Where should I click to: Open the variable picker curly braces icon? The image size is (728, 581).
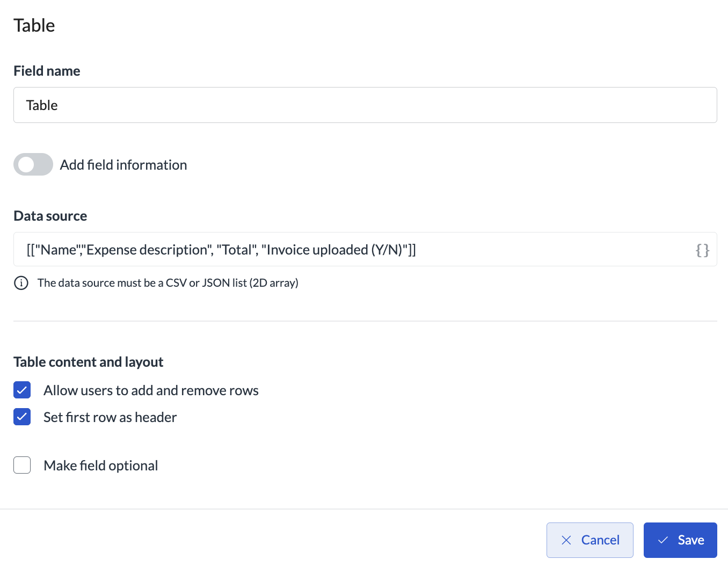pyautogui.click(x=702, y=250)
